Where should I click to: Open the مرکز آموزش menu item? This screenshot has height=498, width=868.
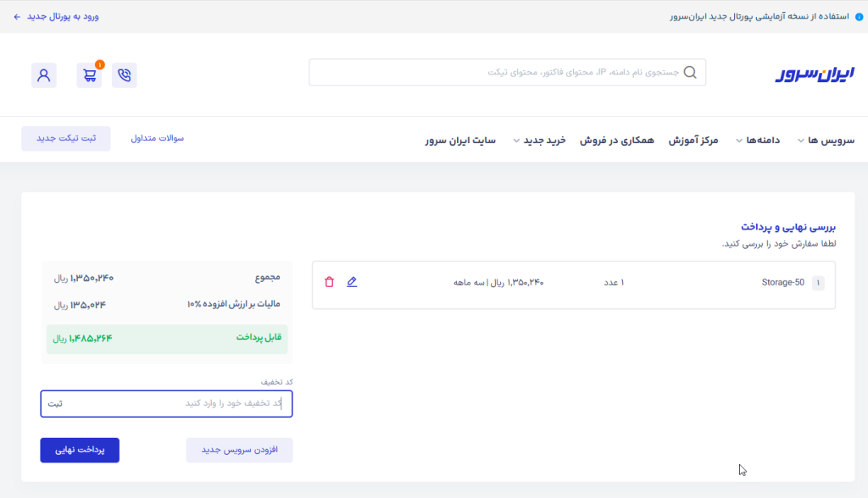pyautogui.click(x=693, y=140)
